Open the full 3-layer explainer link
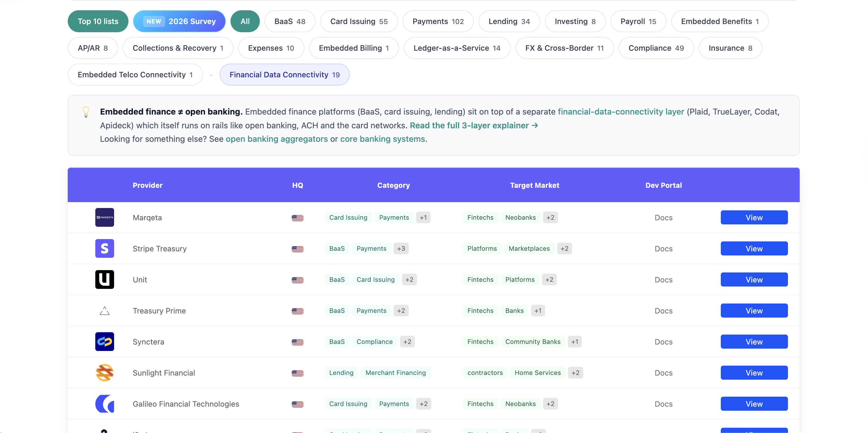The width and height of the screenshot is (868, 433). pyautogui.click(x=473, y=125)
